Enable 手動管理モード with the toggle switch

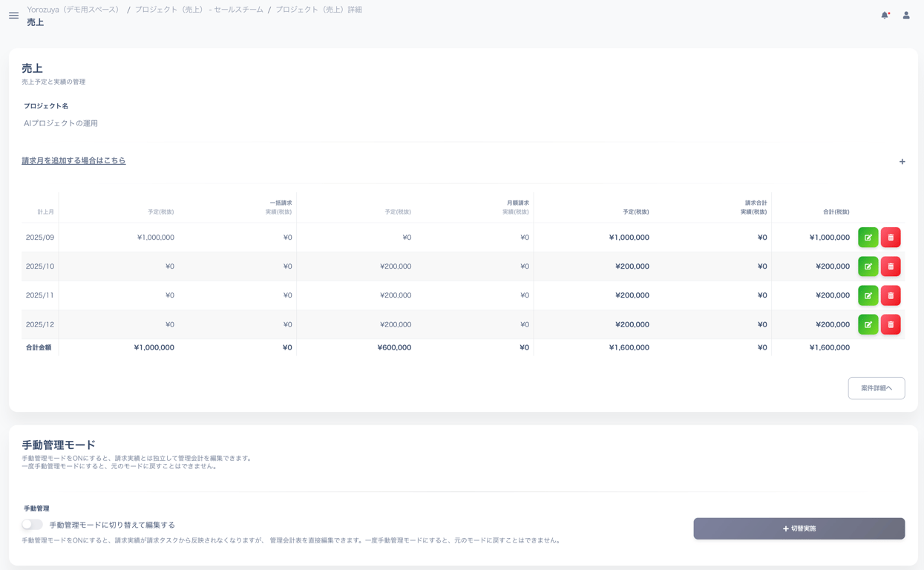click(x=32, y=524)
